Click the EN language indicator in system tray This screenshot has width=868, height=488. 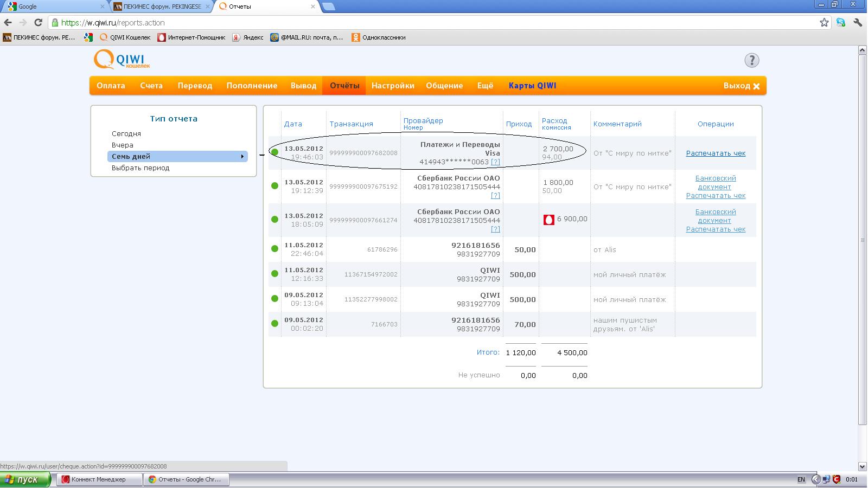[801, 479]
